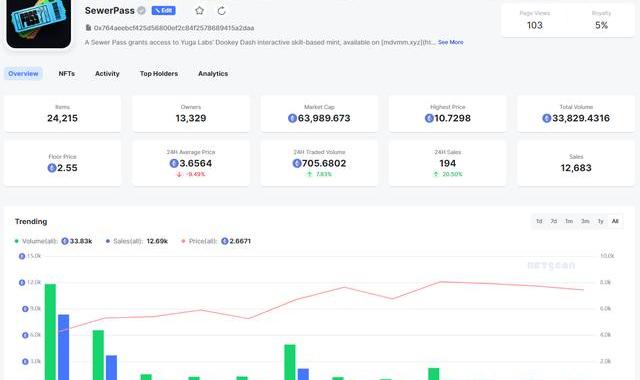Image resolution: width=640 pixels, height=380 pixels.
Task: Open the Top Holders tab
Action: [159, 73]
